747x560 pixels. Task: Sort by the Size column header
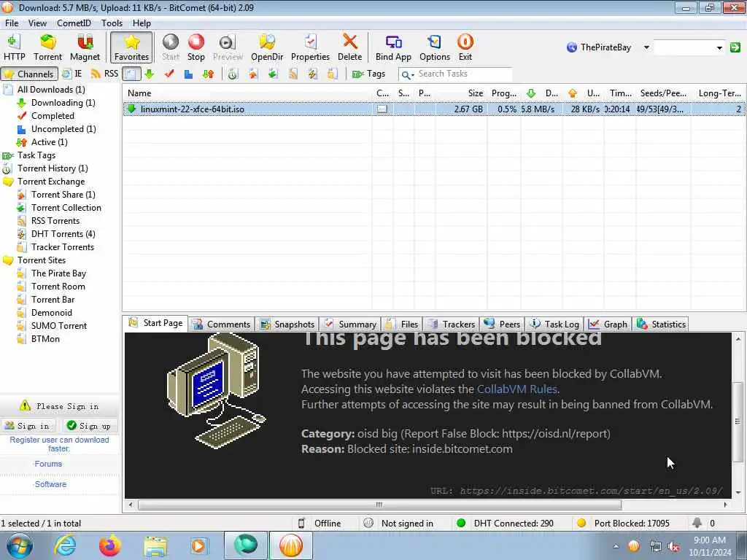tap(462, 93)
